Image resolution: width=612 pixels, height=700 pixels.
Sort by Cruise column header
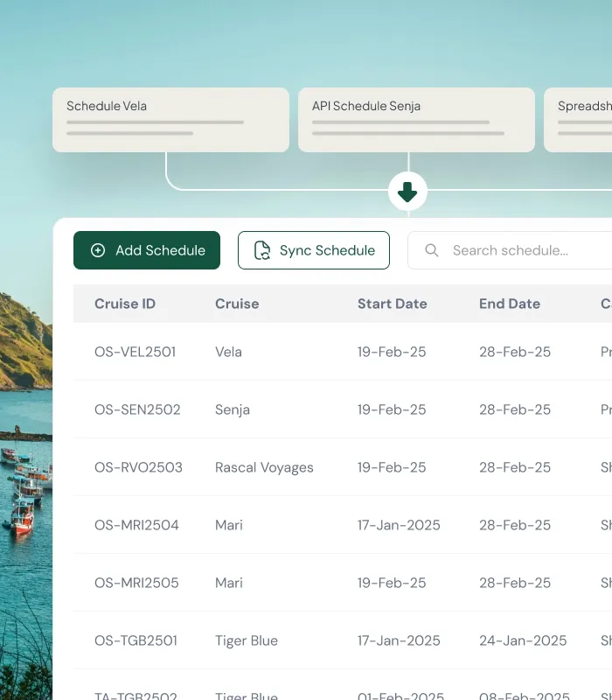pos(237,304)
